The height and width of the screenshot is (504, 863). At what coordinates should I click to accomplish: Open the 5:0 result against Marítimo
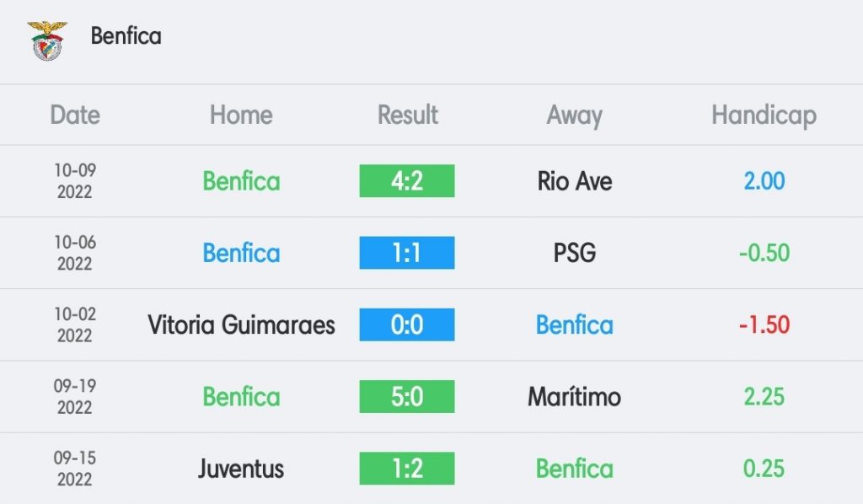click(x=407, y=396)
